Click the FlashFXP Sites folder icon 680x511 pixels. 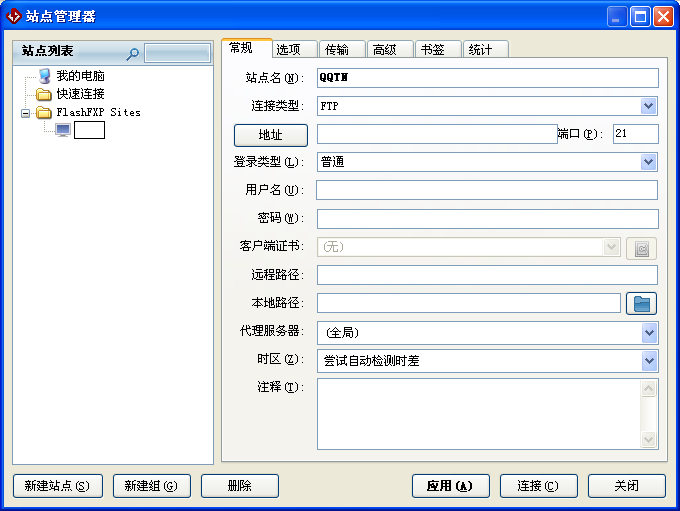coord(44,112)
